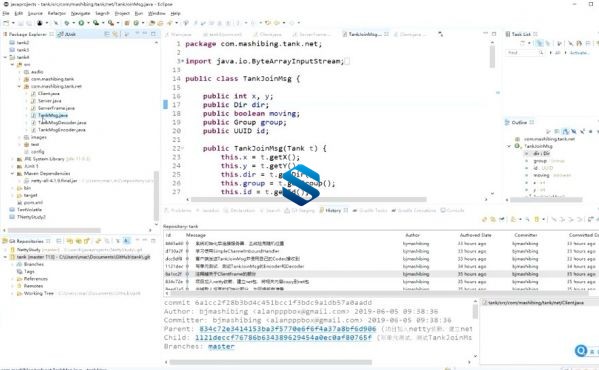Image resolution: width=599 pixels, height=370 pixels.
Task: Click the Message column header in History
Action: 196,235
